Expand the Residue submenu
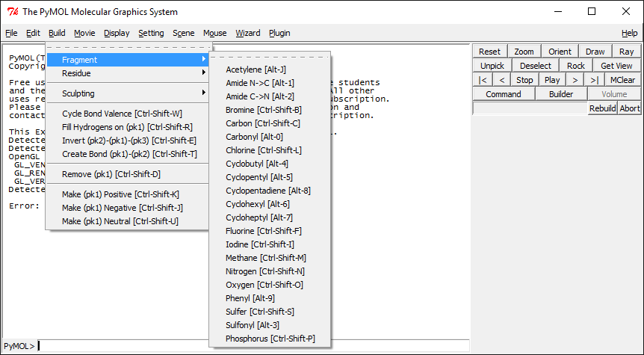 click(x=129, y=73)
